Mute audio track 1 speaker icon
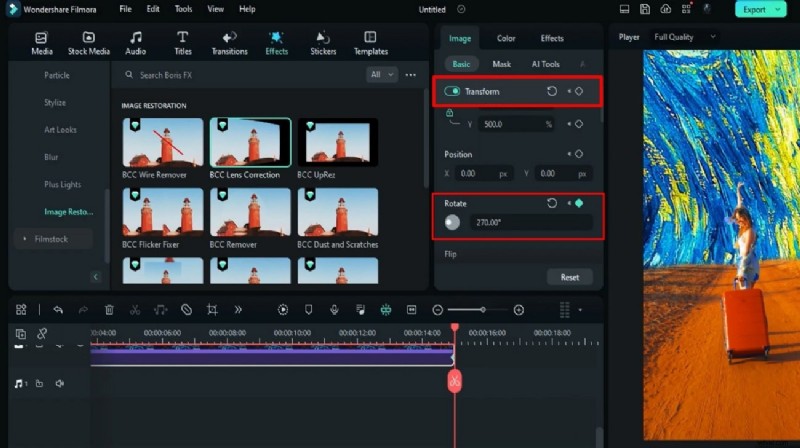 tap(59, 383)
